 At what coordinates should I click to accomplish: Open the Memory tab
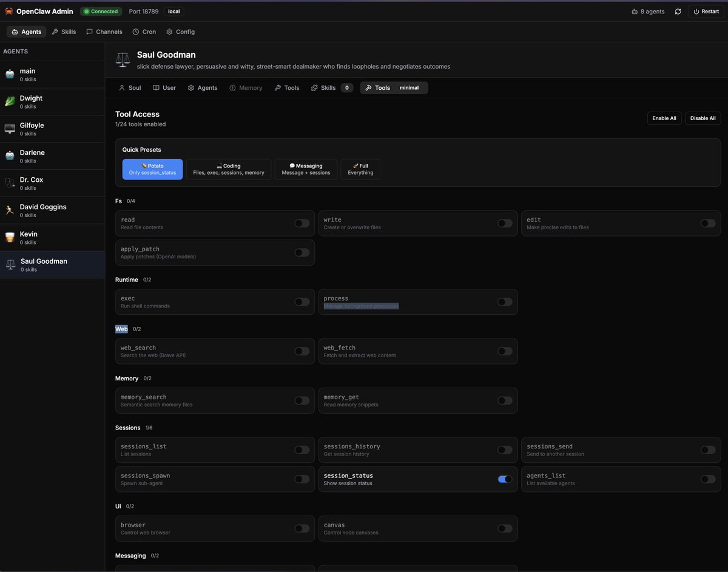tap(246, 87)
